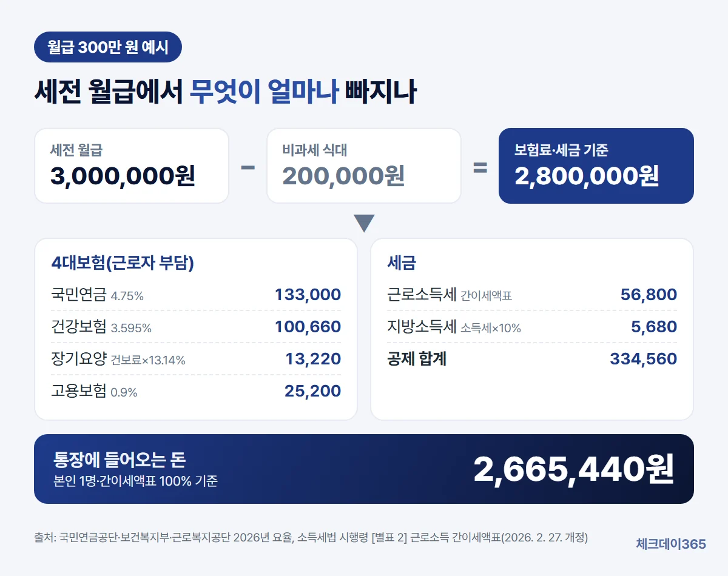Click the amount '200,000원'
Screen dimensions: 728x576
(x=343, y=176)
